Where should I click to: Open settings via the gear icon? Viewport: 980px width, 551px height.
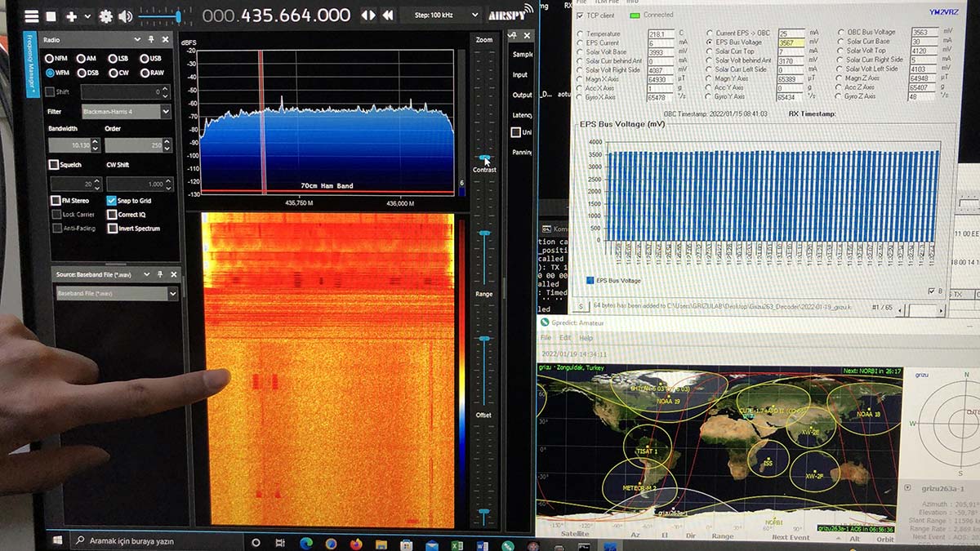[105, 16]
